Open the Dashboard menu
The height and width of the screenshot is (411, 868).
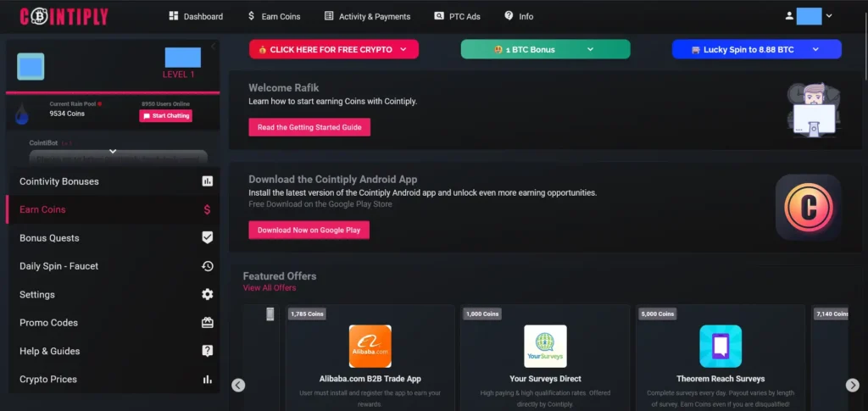point(196,16)
